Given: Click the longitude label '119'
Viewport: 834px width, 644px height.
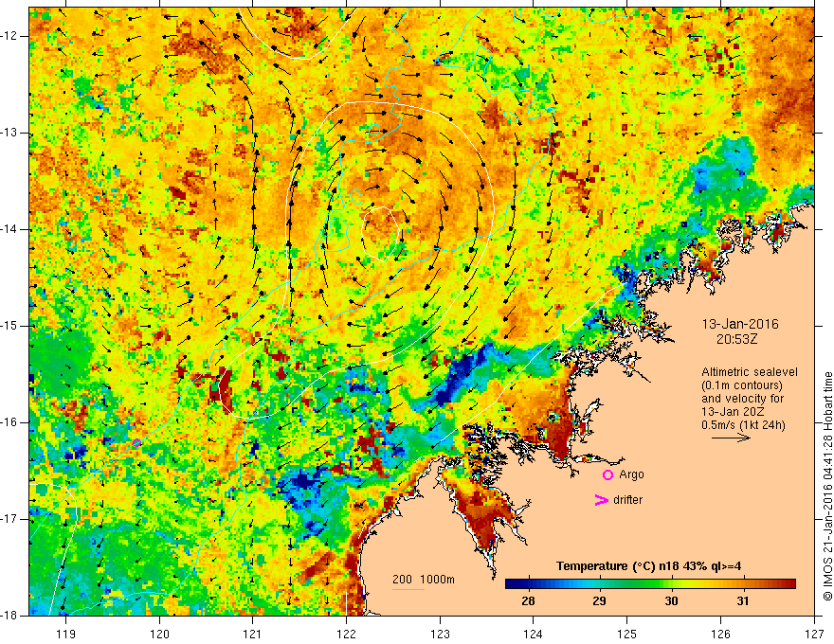Looking at the screenshot, I should 66,634.
